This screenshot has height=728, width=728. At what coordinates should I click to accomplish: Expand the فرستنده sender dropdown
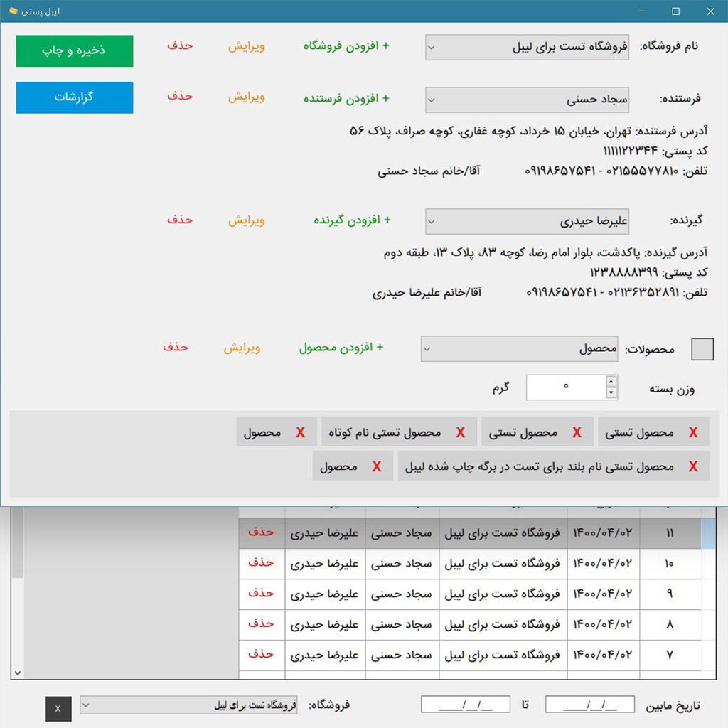tap(527, 100)
